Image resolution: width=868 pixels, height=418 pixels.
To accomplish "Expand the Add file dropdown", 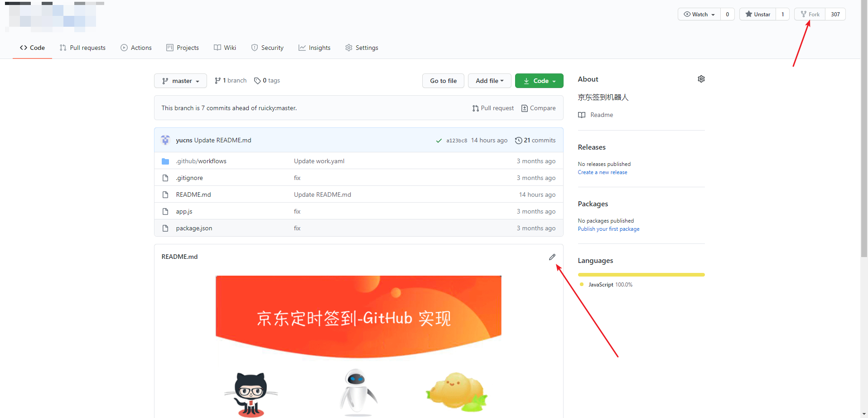I will pos(489,81).
